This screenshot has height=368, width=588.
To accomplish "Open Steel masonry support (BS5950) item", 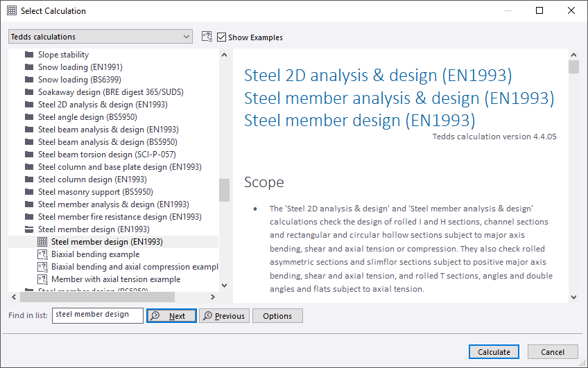I will (x=95, y=192).
